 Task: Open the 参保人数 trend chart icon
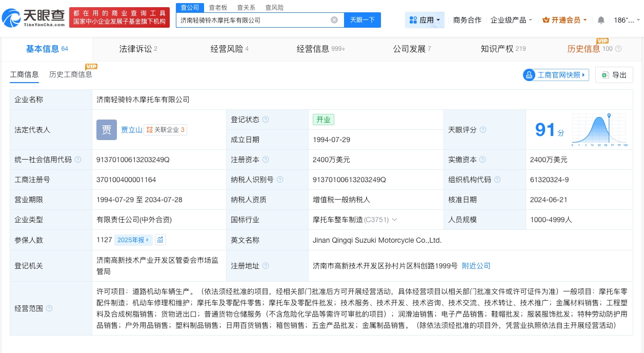click(160, 240)
